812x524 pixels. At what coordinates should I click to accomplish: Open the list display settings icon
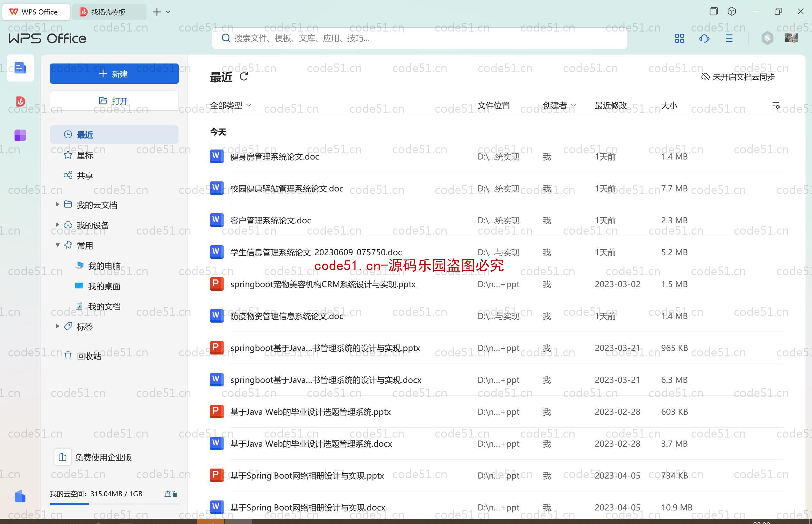tap(776, 105)
